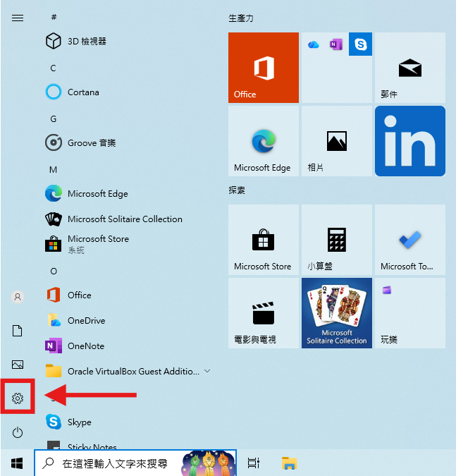Open the 相片 photos tile
This screenshot has width=456, height=476.
click(x=337, y=141)
